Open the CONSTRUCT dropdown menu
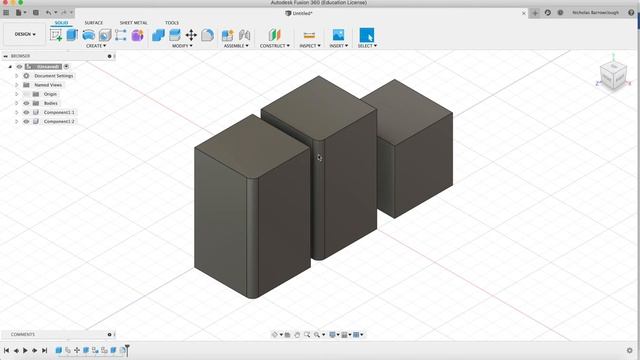The height and width of the screenshot is (360, 640). pos(275,46)
